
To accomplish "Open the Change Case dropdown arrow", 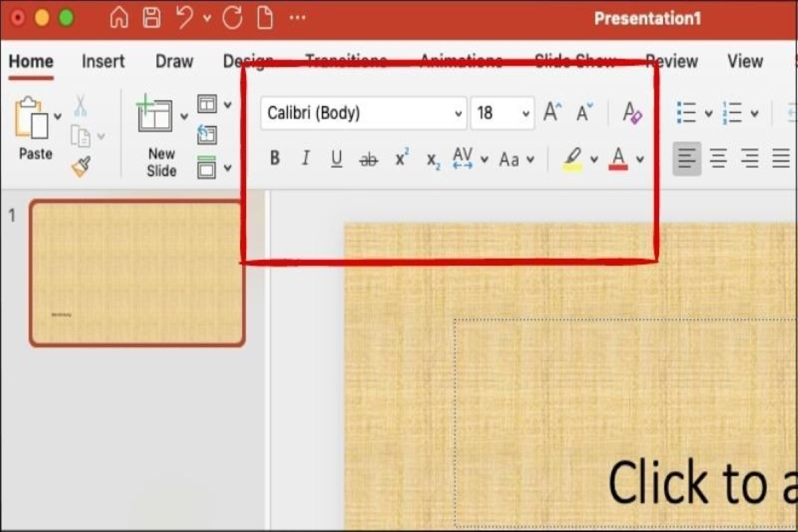I will 530,160.
